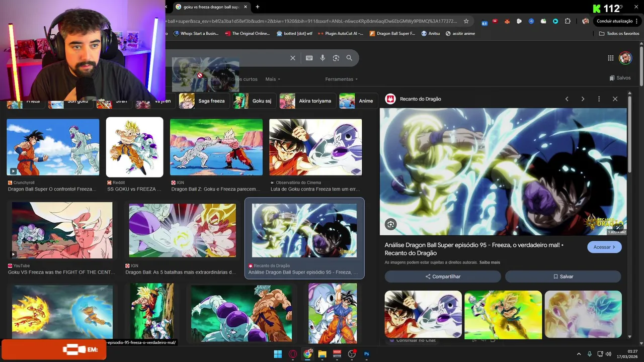Open the IGN As 5 batalhas result thumbnail
Viewport: 644px width, 362px height.
(x=182, y=230)
